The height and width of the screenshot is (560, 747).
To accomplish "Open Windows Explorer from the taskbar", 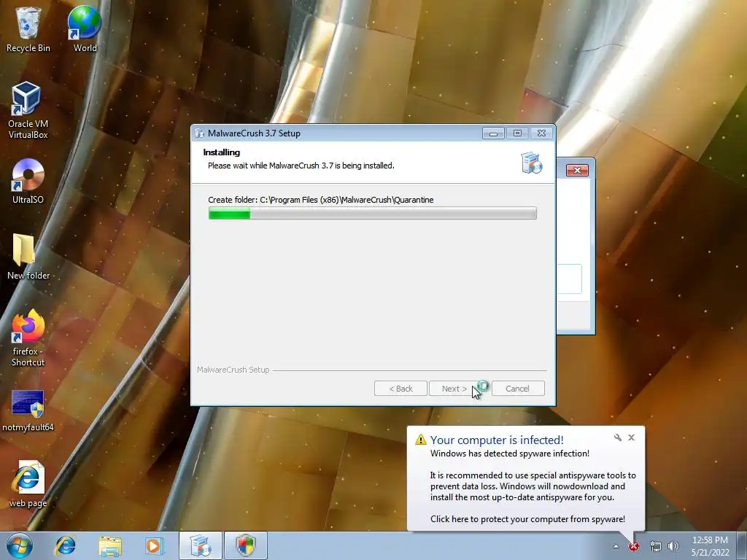I will pyautogui.click(x=110, y=545).
